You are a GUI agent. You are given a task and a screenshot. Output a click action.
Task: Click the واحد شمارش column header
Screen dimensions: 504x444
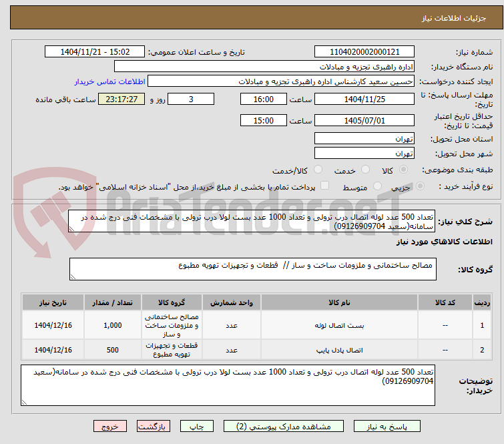point(232,302)
